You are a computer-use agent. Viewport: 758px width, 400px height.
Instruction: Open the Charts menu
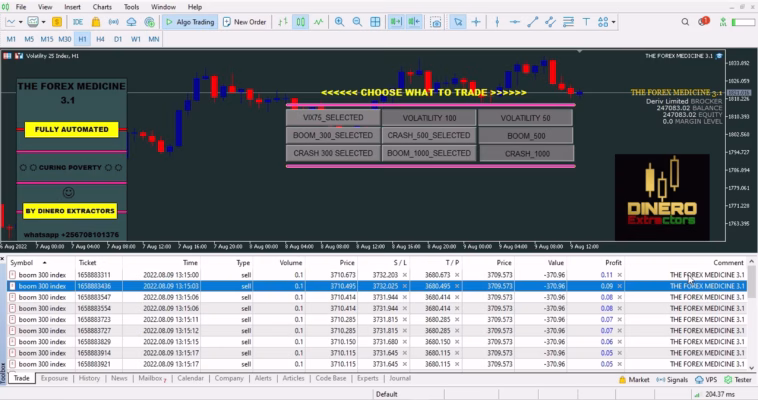pyautogui.click(x=102, y=7)
